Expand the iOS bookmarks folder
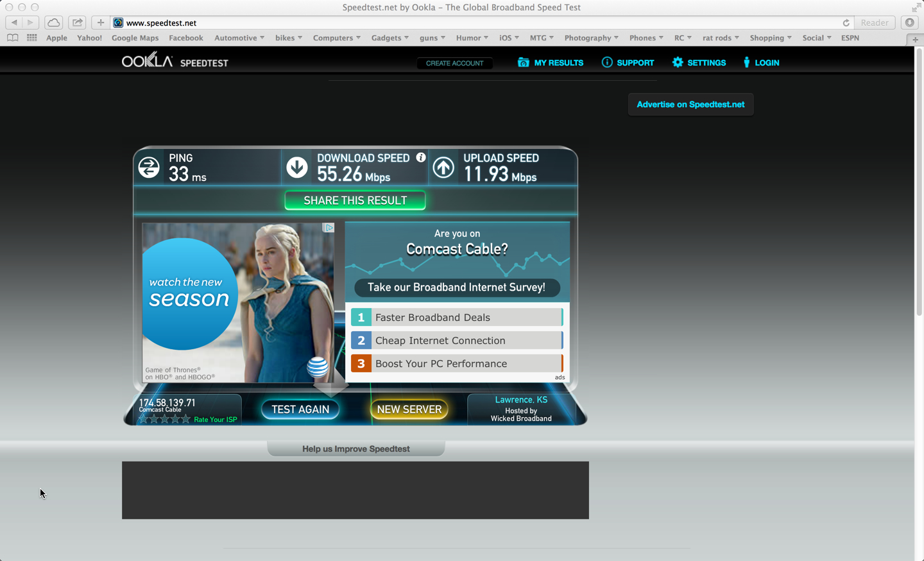Image resolution: width=924 pixels, height=561 pixels. (x=509, y=38)
